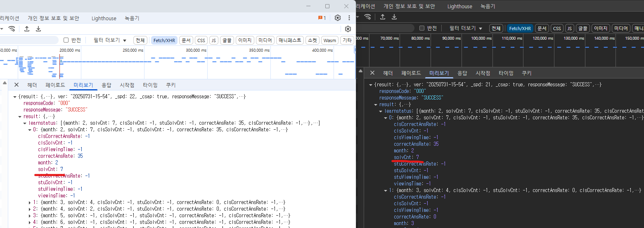Image resolution: width=644 pixels, height=228 pixels.
Task: Collapse the root response object in light window
Action: (15, 97)
